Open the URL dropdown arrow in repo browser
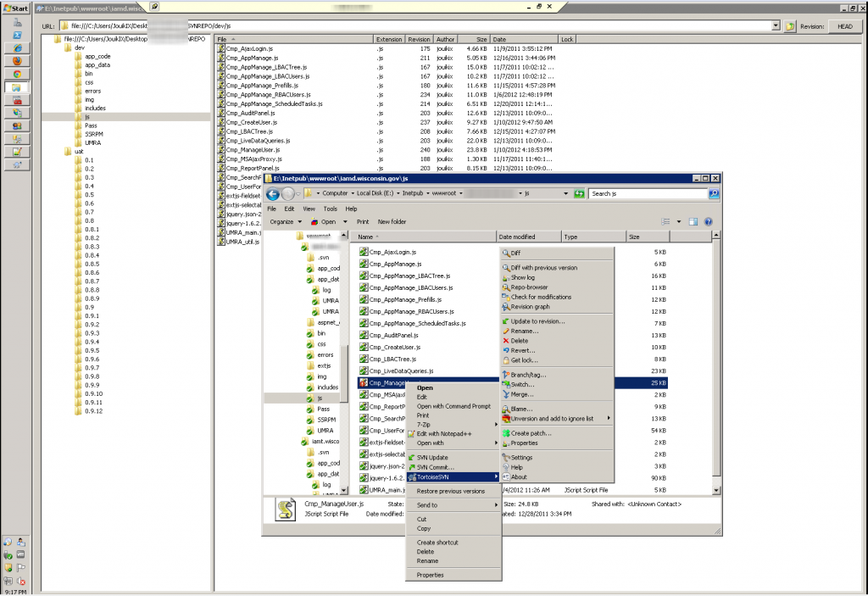Screen dimensions: 868x596 pos(776,25)
